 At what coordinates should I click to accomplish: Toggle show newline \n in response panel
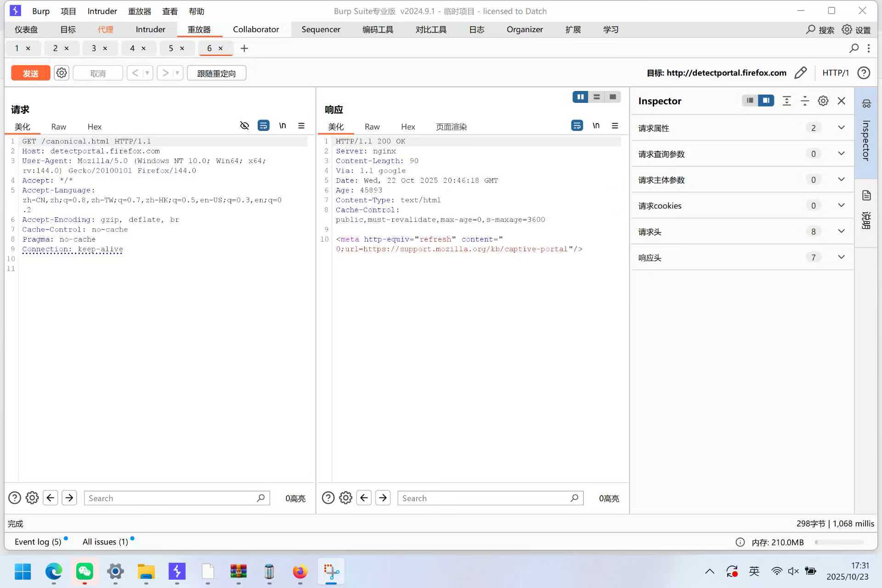pyautogui.click(x=596, y=125)
